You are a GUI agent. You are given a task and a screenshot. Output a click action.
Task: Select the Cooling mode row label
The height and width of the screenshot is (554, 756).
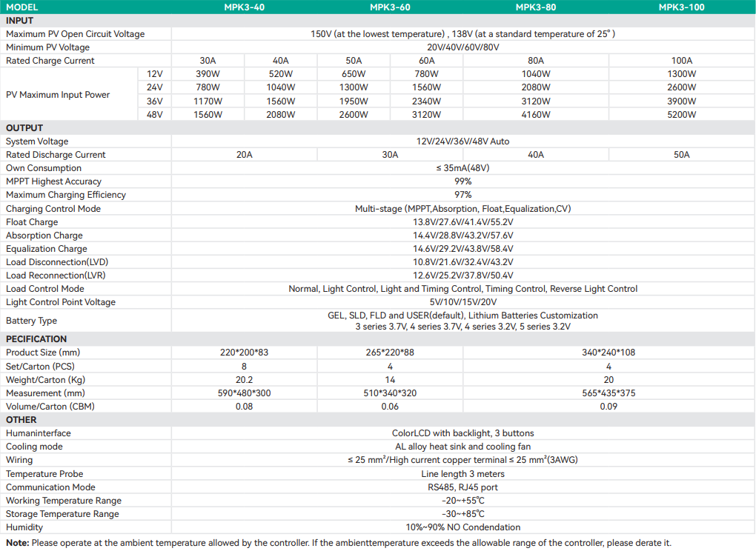coord(34,447)
